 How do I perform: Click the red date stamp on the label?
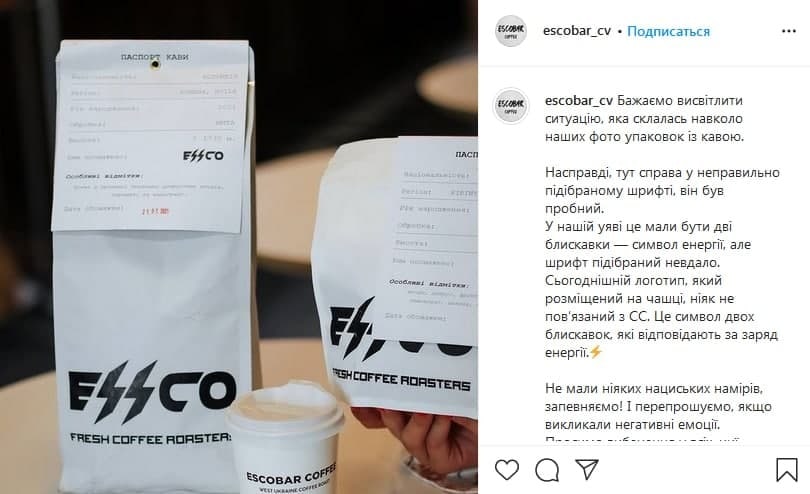155,211
